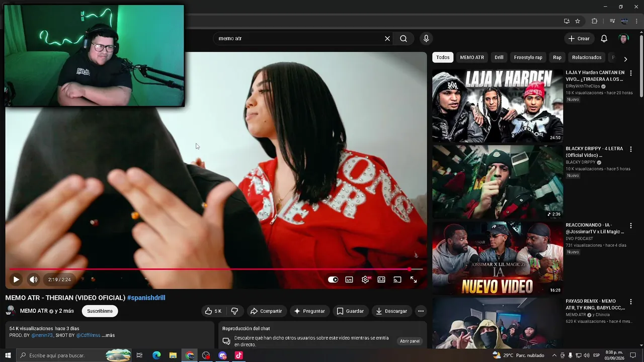The image size is (644, 362).
Task: Select the Relacionados filter chip
Action: click(587, 57)
